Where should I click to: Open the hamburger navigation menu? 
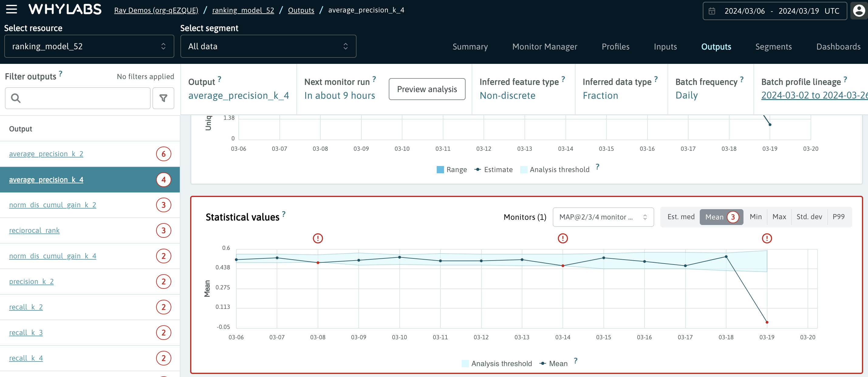11,9
